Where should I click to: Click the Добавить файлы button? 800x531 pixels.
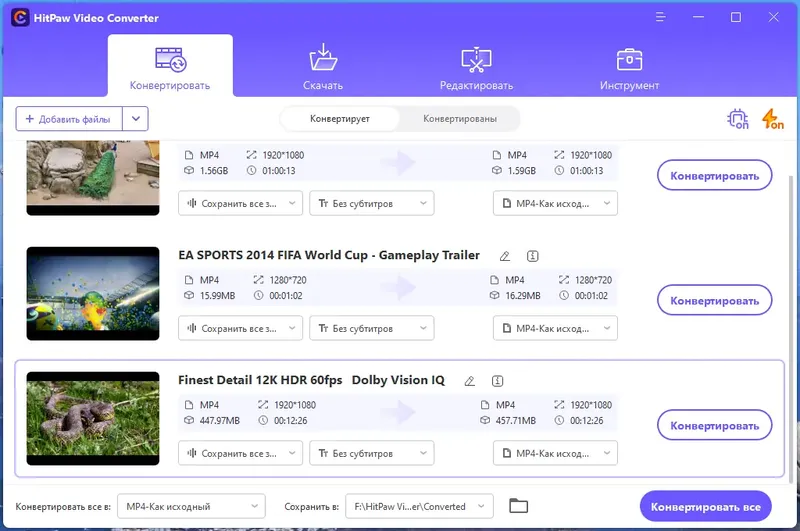point(69,119)
